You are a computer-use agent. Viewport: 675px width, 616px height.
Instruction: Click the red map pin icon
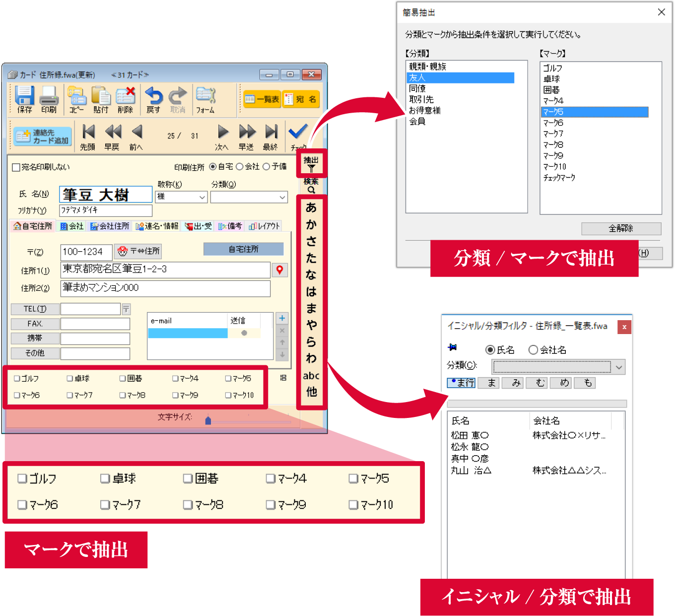[x=280, y=270]
